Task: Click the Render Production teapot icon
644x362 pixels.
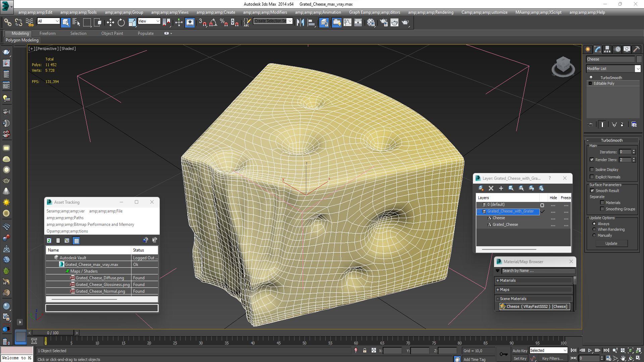Action: [x=406, y=22]
